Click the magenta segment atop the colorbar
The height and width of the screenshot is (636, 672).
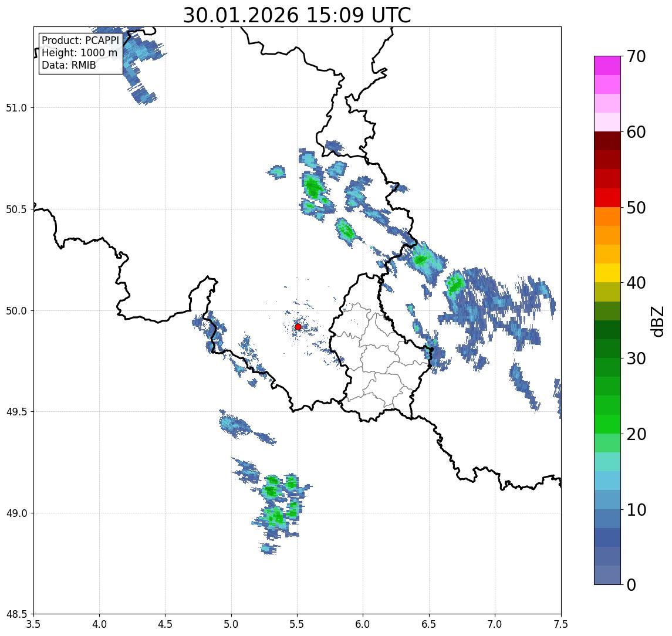tap(607, 66)
